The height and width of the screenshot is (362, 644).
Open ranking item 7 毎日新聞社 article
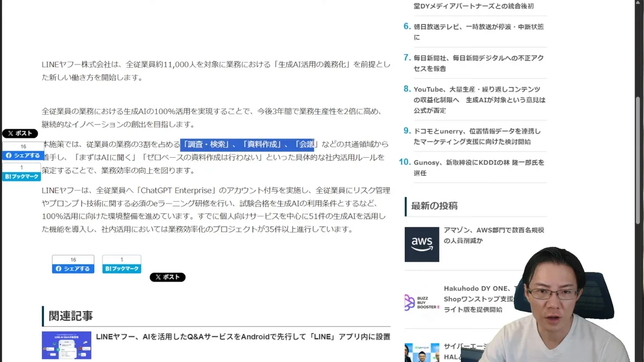click(478, 63)
